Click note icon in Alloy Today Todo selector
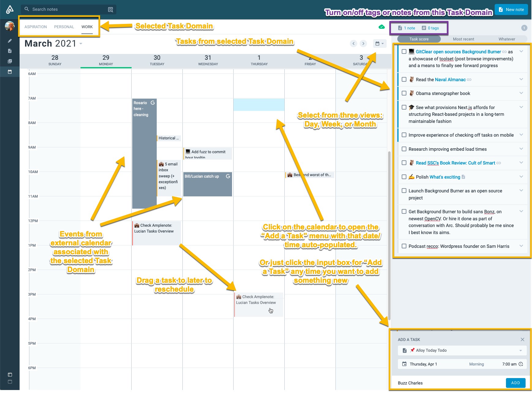The width and height of the screenshot is (532, 394). click(404, 350)
